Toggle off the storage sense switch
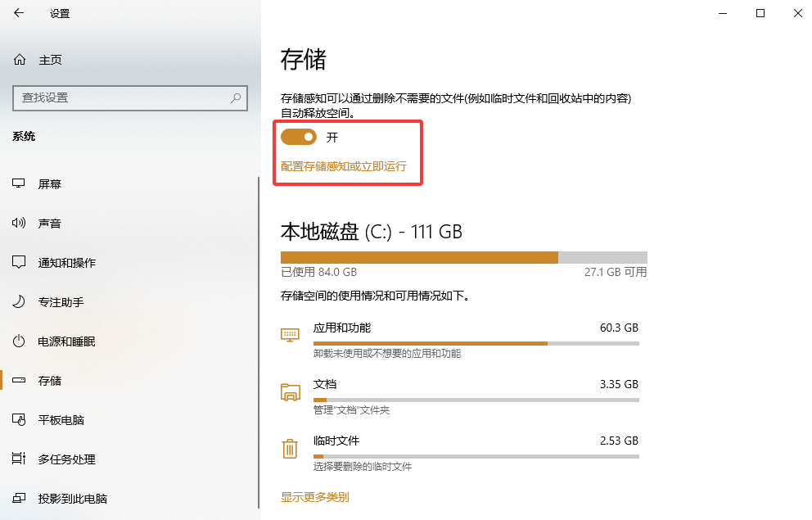 point(299,137)
